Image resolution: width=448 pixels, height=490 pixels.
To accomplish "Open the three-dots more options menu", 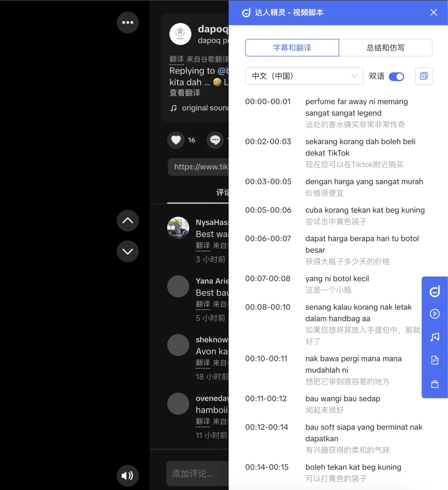I will coord(127,22).
